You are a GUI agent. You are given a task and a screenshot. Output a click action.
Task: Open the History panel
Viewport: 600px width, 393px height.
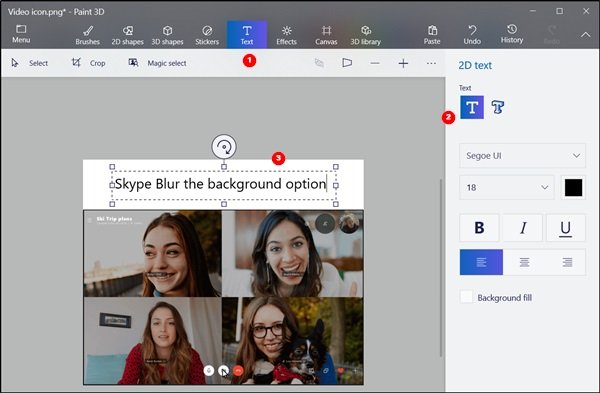512,34
